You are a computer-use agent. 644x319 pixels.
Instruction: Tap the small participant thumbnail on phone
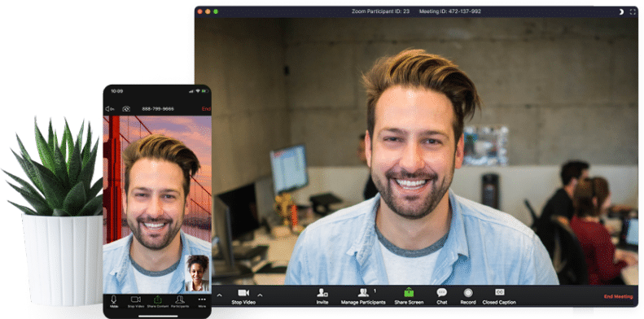tap(197, 273)
